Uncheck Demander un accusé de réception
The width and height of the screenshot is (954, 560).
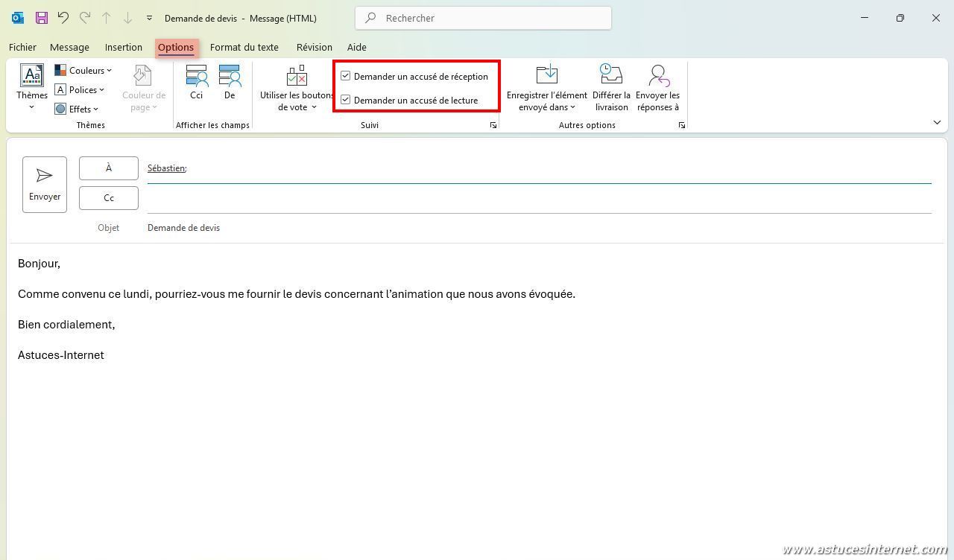click(346, 76)
